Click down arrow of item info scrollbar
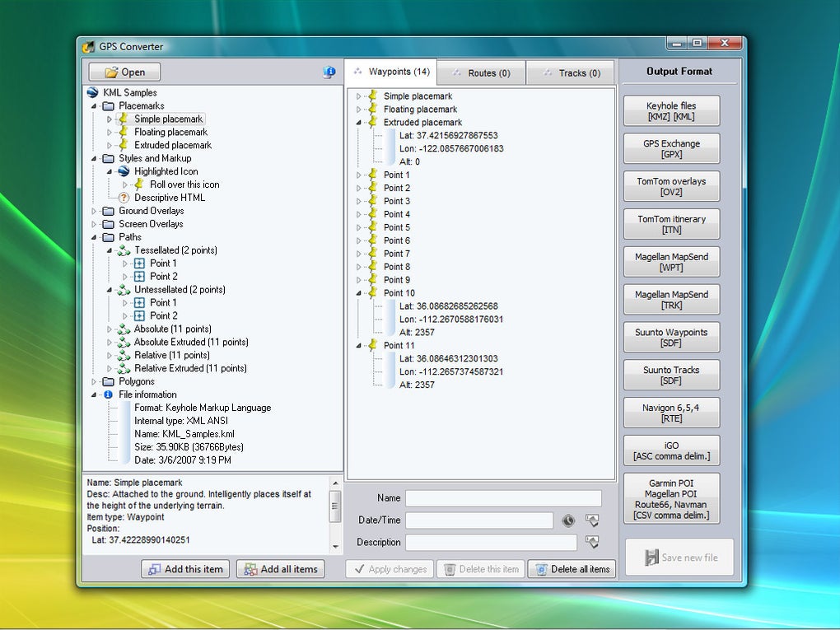The height and width of the screenshot is (630, 840). coord(335,547)
